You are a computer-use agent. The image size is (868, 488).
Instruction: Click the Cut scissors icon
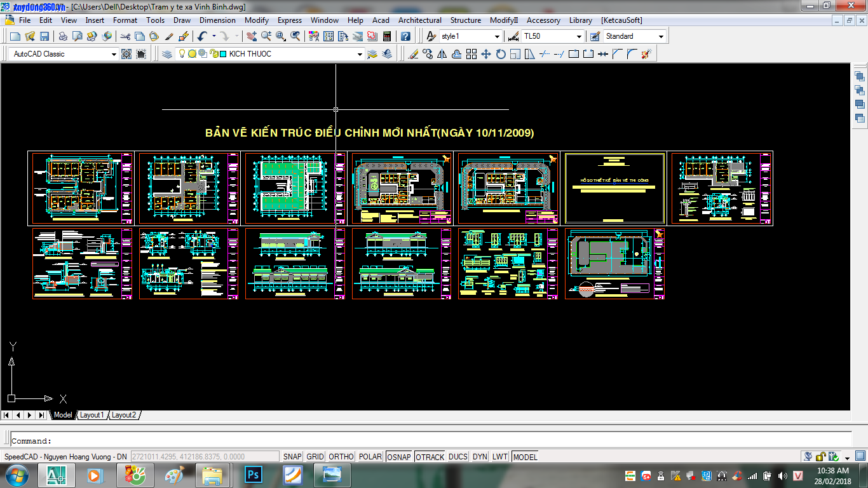[x=125, y=36]
